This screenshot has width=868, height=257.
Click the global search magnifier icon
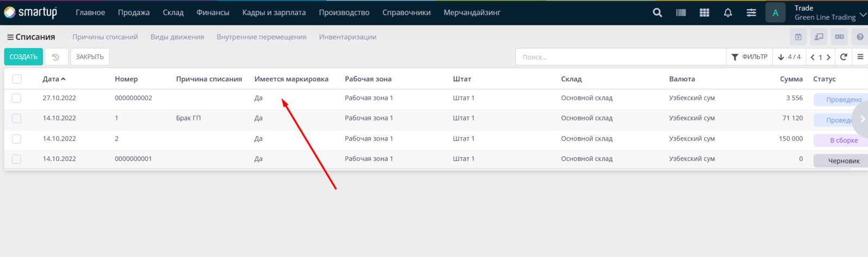coord(658,12)
